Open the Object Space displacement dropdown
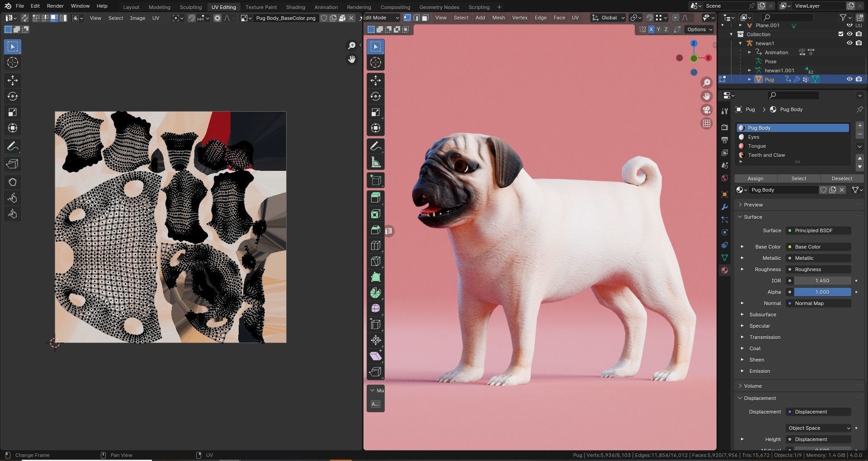Image resolution: width=868 pixels, height=461 pixels. tap(819, 428)
